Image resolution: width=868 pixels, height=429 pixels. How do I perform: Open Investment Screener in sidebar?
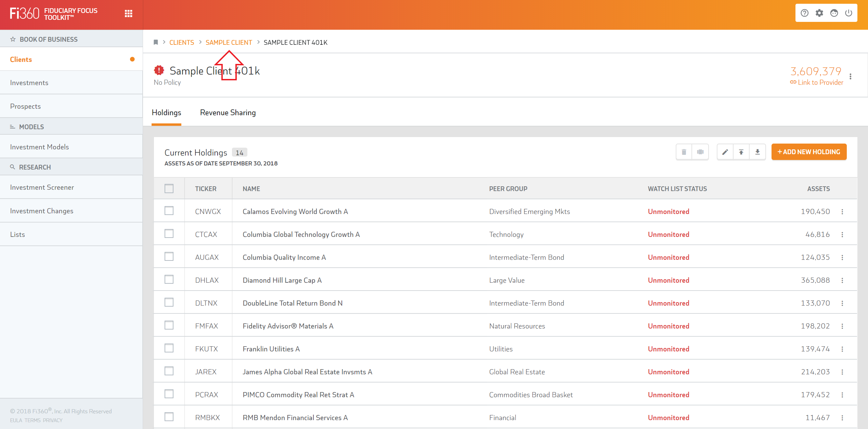coord(42,187)
